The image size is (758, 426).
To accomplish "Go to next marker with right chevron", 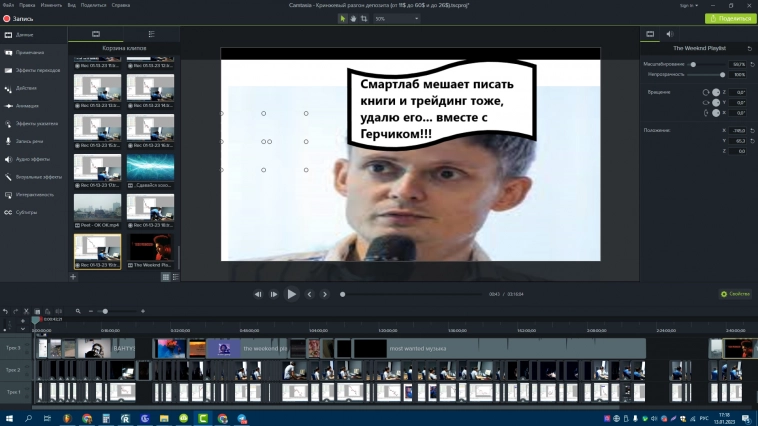I will (325, 294).
